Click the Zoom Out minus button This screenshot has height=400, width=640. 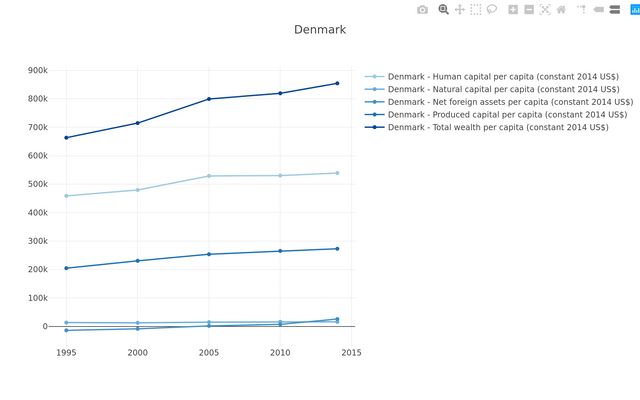(529, 9)
